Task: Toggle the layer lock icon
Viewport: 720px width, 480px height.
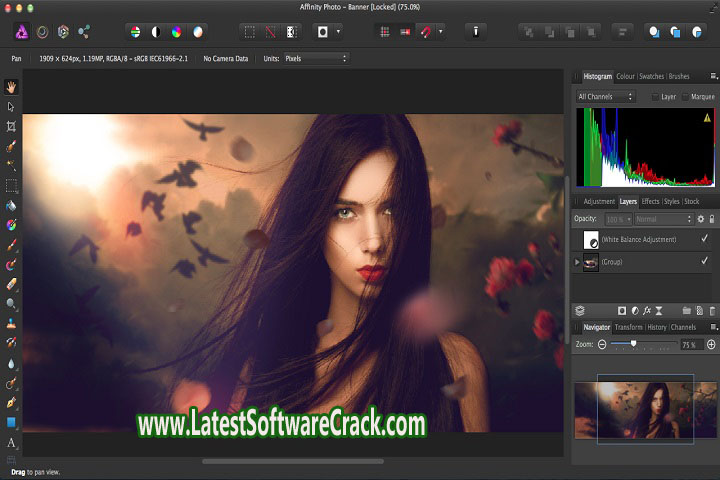Action: (x=712, y=219)
